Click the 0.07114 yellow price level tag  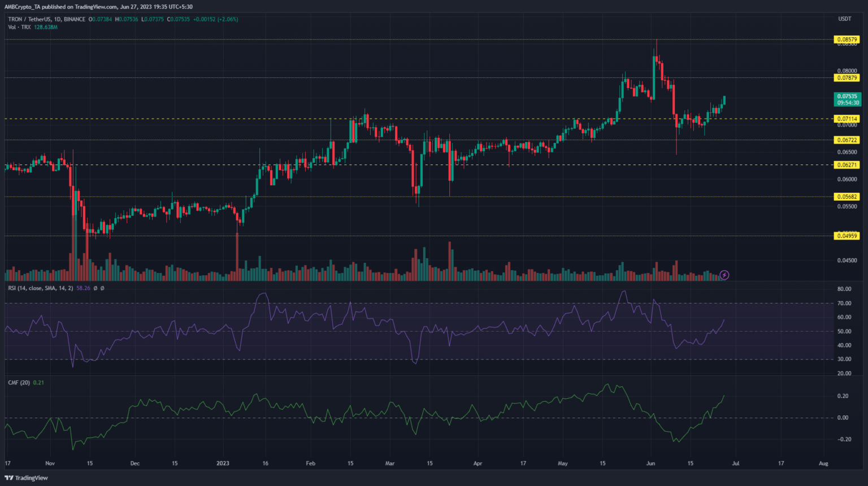tap(847, 119)
